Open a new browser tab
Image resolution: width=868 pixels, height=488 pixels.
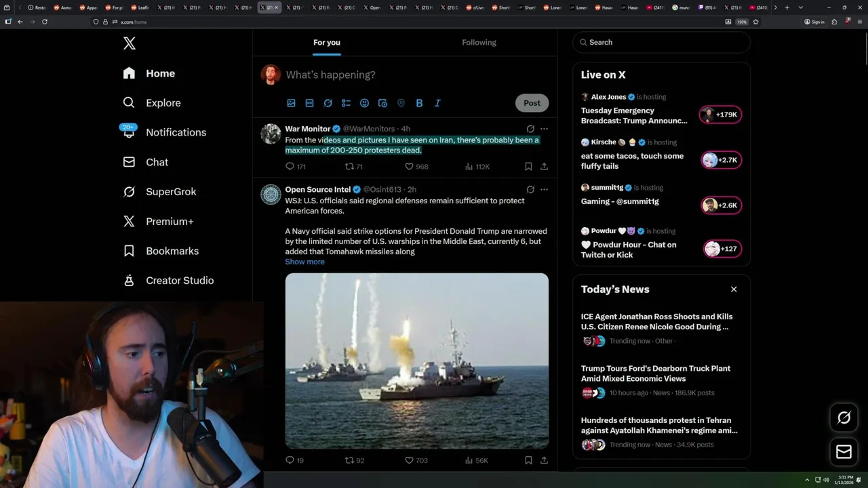pos(787,7)
